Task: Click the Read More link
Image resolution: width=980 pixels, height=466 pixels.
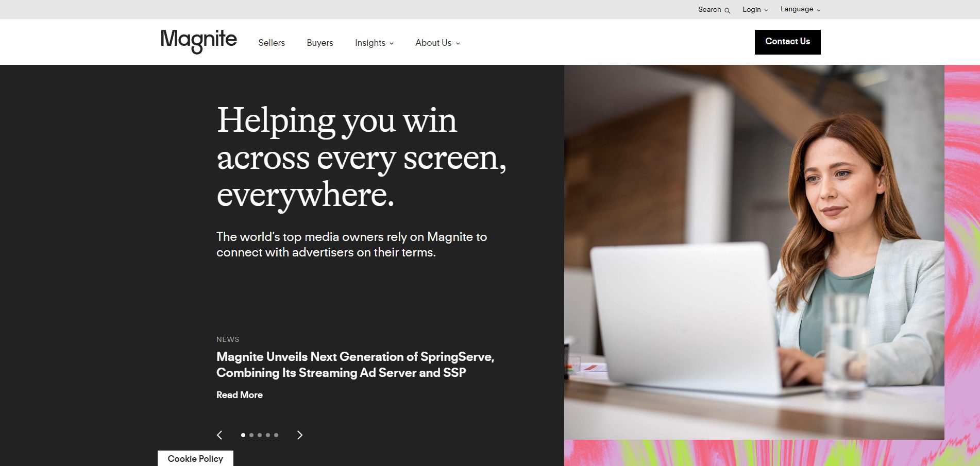Action: [x=240, y=395]
